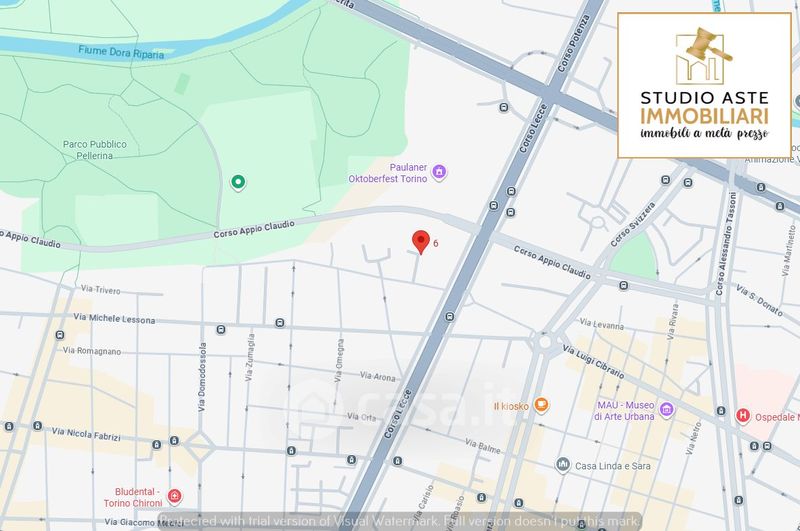Click the Via Romagnano street label
The width and height of the screenshot is (800, 531).
pos(92,351)
